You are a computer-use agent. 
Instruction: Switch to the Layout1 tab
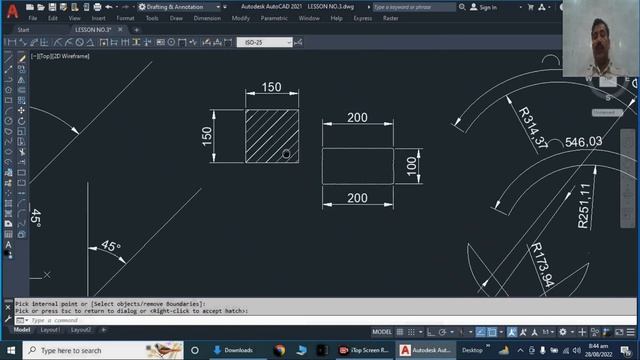(50, 330)
